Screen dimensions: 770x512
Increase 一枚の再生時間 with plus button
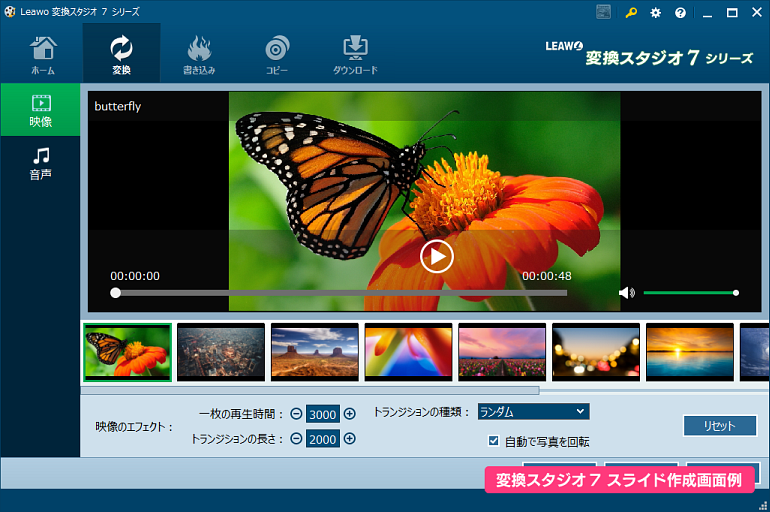(x=349, y=414)
